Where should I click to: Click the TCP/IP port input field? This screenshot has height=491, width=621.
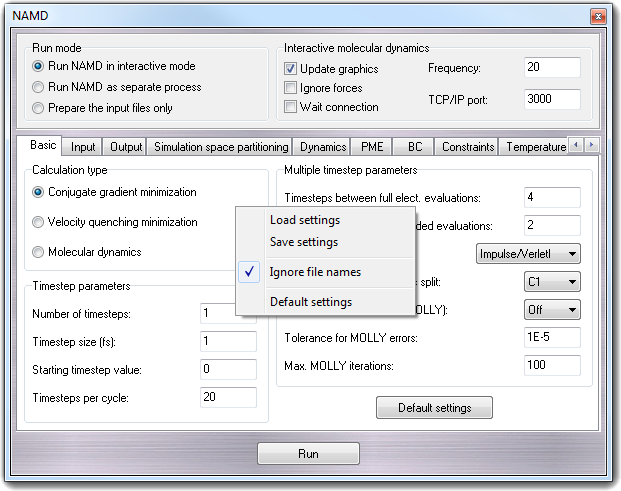552,99
